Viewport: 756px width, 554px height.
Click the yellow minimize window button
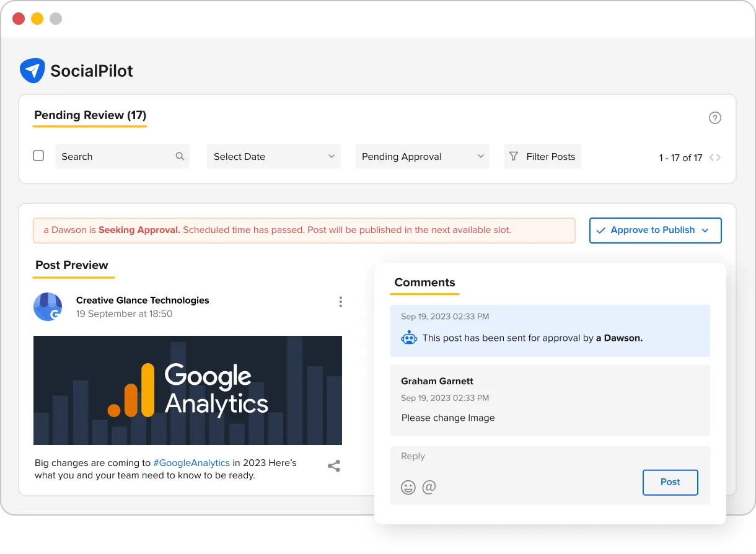pos(37,19)
